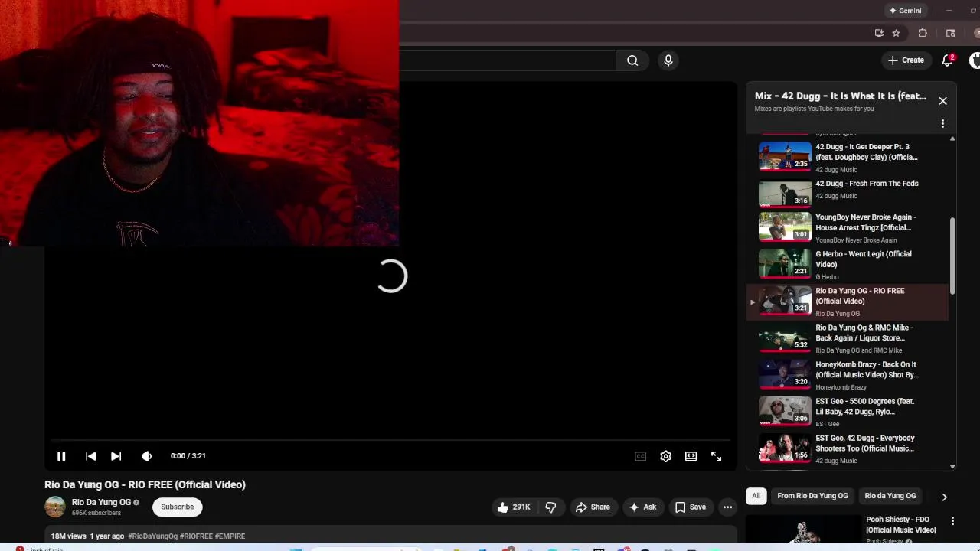Viewport: 980px width, 551px height.
Task: Play Rio Da Yung Og Back Again video
Action: point(847,338)
